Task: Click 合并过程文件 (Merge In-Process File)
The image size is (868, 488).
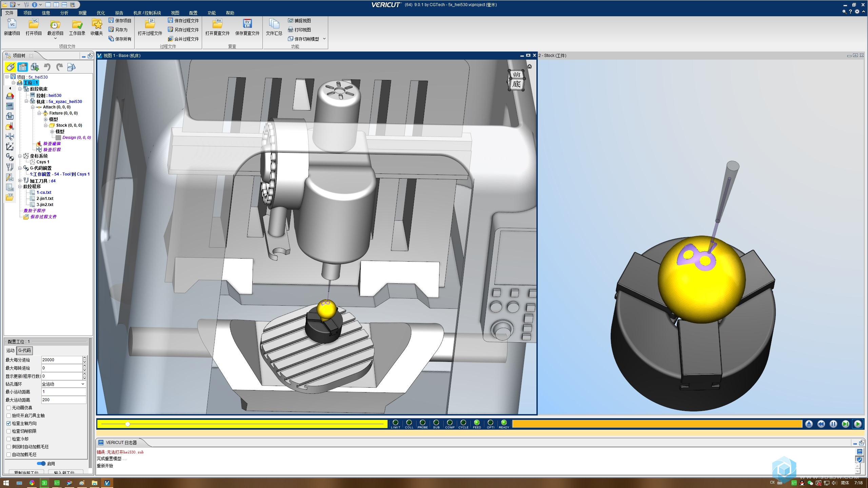Action: [183, 39]
